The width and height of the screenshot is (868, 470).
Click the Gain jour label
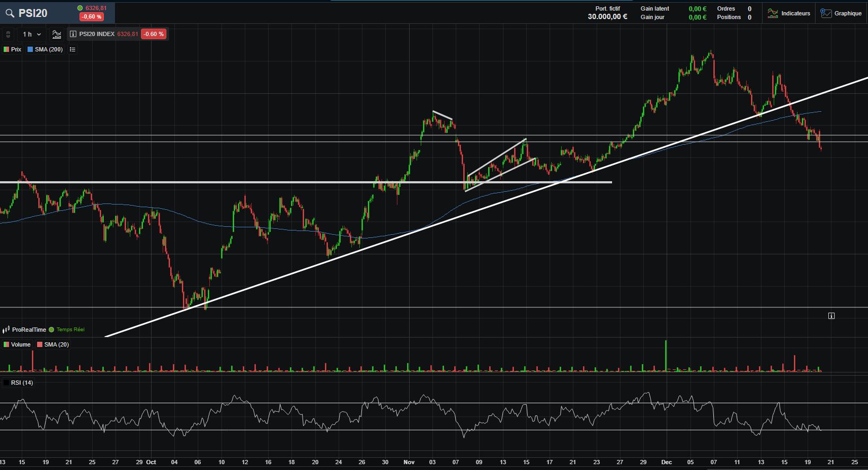[652, 17]
